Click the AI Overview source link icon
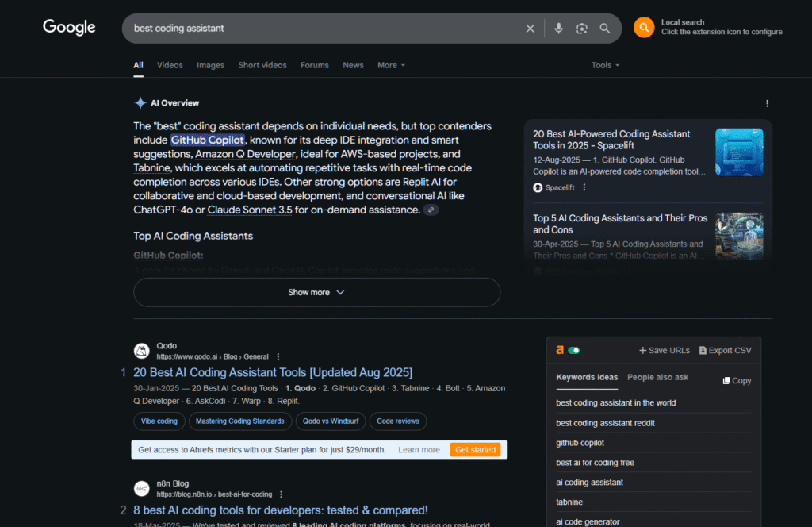Screen dimensions: 812x527 pos(431,210)
